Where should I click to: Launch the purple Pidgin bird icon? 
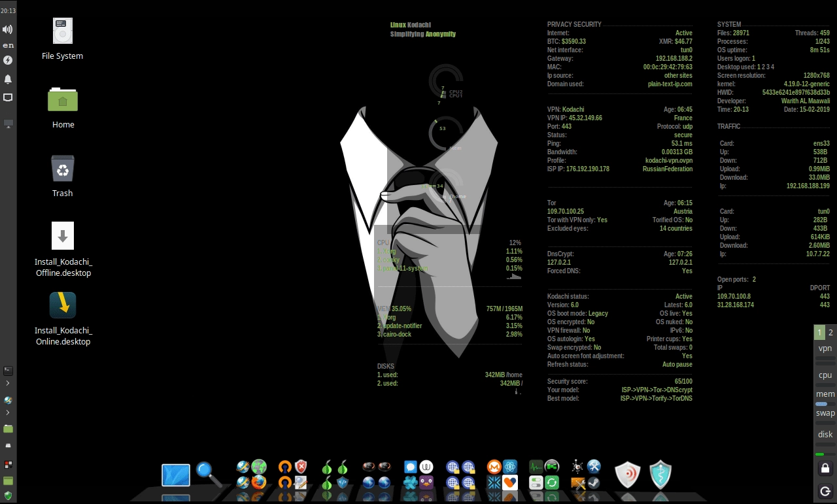[x=426, y=483]
